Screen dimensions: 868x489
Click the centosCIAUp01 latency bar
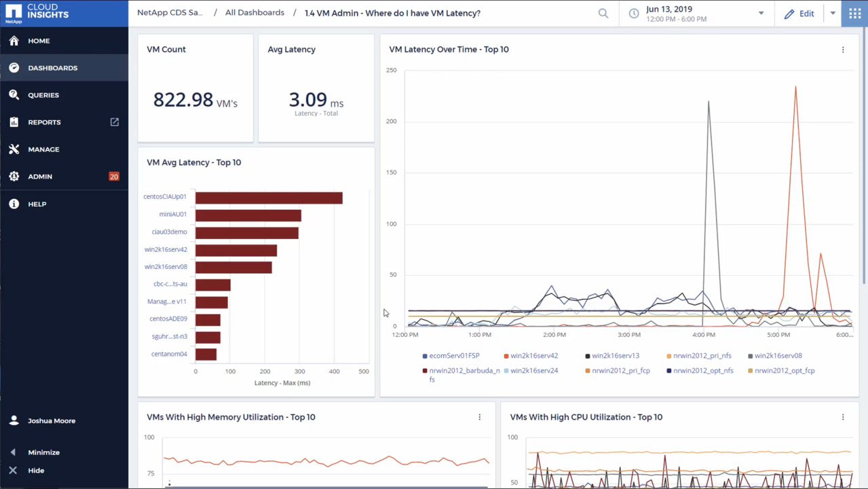click(x=269, y=198)
